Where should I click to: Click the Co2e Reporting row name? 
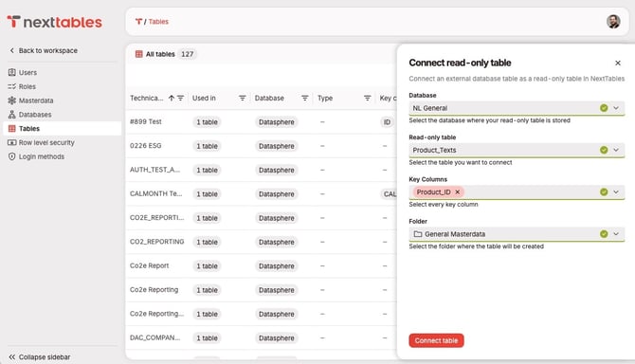tap(154, 289)
